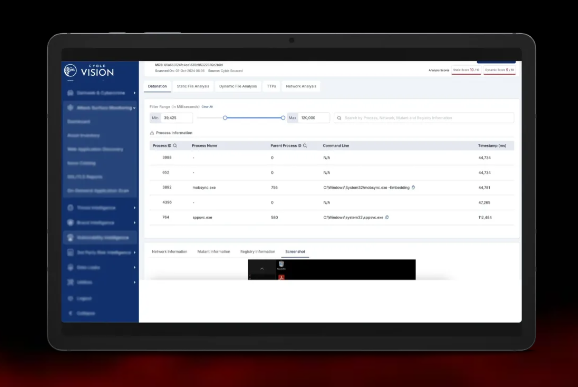The image size is (578, 387).
Task: Open SSL/TLS Reports in sidebar
Action: [85, 177]
